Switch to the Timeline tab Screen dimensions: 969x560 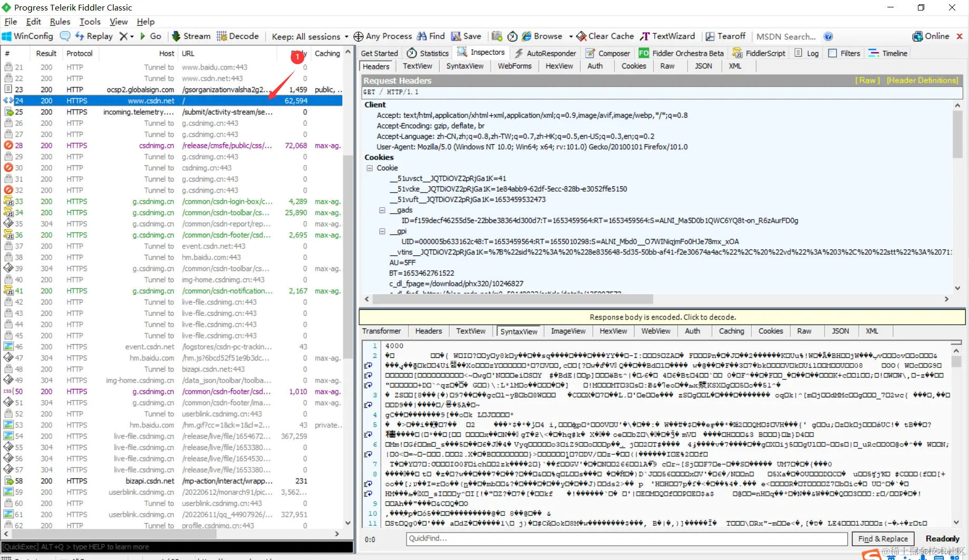(888, 53)
